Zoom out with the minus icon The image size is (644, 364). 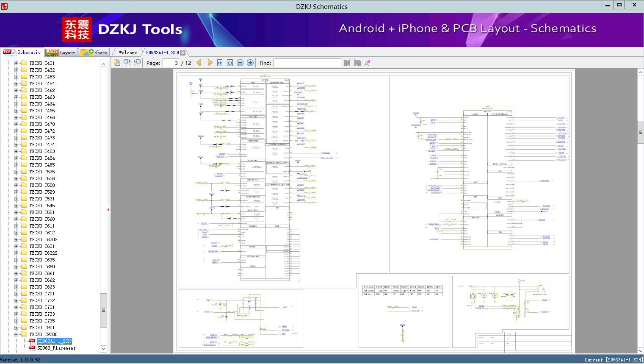pos(240,63)
